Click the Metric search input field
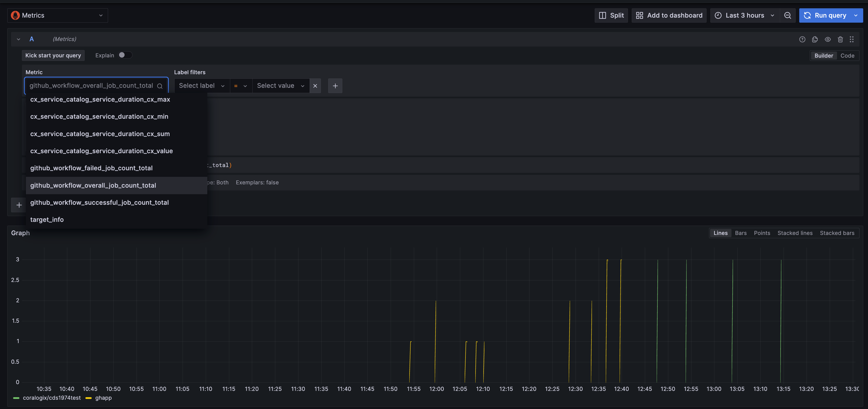Screen dimensions: 868x409 coord(91,86)
